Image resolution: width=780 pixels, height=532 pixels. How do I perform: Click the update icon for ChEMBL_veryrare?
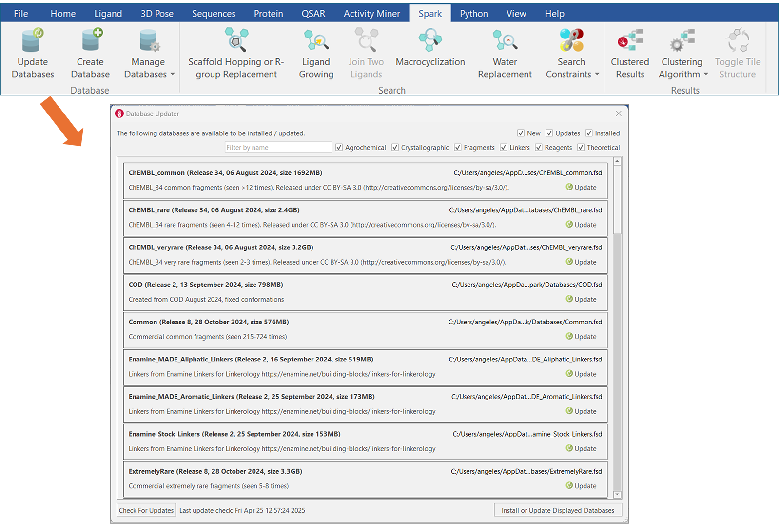569,262
